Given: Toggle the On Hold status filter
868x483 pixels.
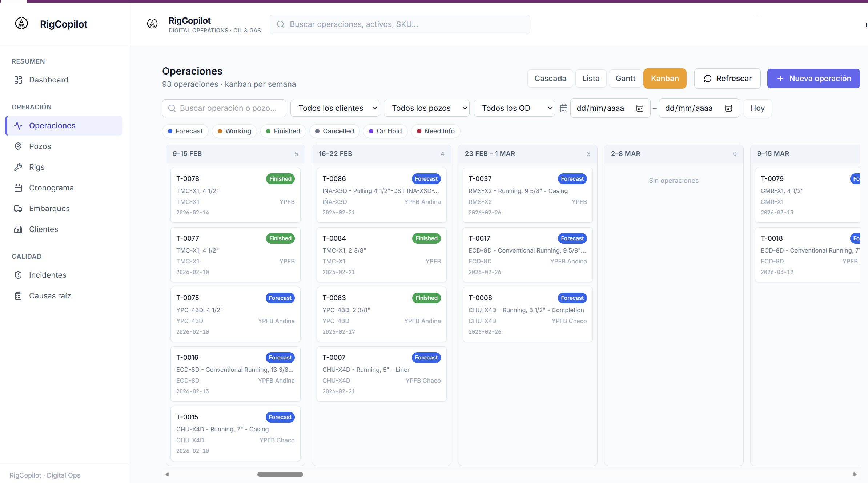Looking at the screenshot, I should pos(385,131).
